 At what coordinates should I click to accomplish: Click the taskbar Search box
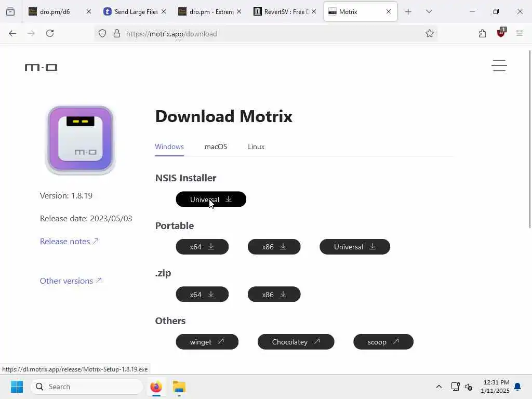87,387
